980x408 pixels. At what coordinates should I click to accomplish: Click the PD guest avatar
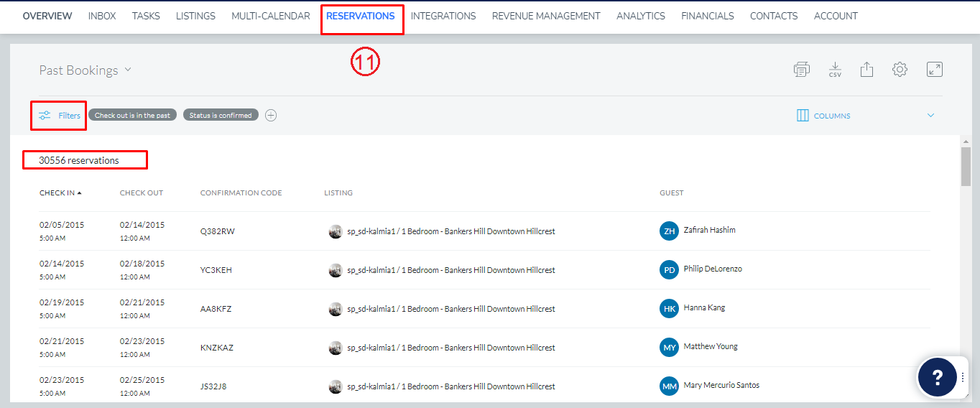click(x=669, y=270)
